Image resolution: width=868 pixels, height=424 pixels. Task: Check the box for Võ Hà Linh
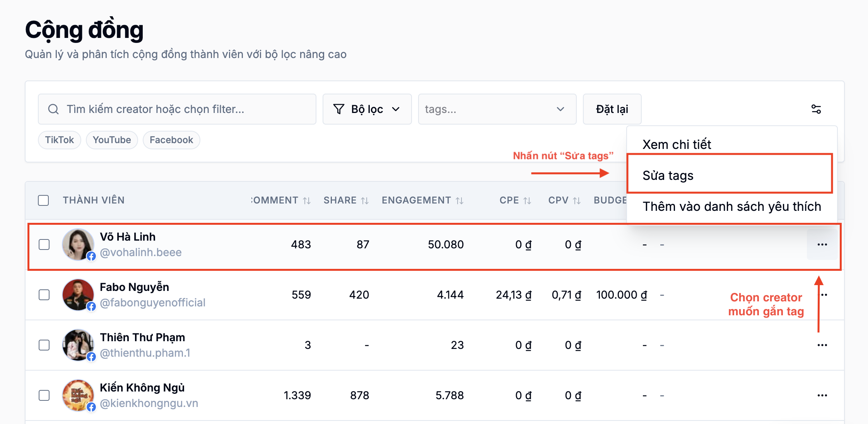(x=44, y=244)
